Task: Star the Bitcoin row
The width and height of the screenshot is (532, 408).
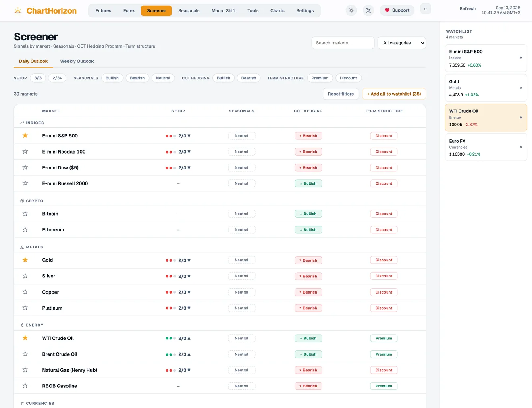Action: coord(25,214)
